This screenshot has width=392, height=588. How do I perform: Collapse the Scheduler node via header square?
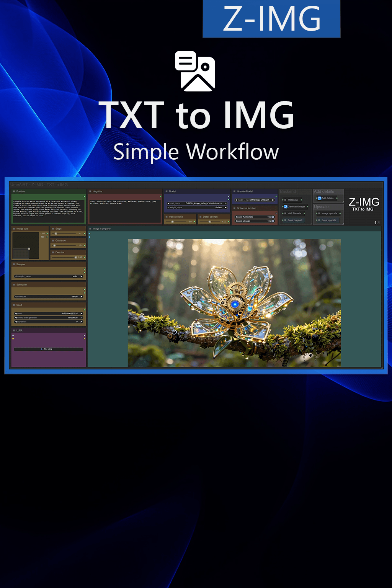point(14,284)
